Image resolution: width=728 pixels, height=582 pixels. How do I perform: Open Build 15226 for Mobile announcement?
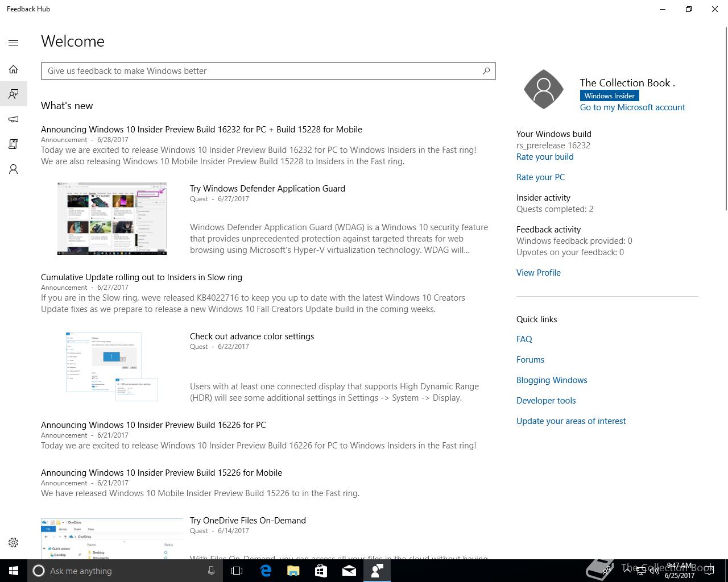pyautogui.click(x=162, y=473)
